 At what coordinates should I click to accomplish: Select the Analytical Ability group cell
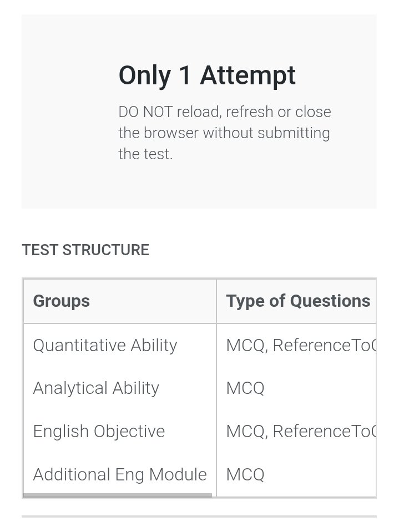coord(96,388)
